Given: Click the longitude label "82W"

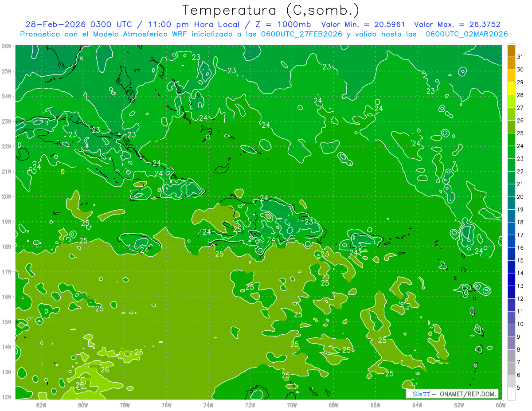Looking at the screenshot, I should pyautogui.click(x=41, y=405).
